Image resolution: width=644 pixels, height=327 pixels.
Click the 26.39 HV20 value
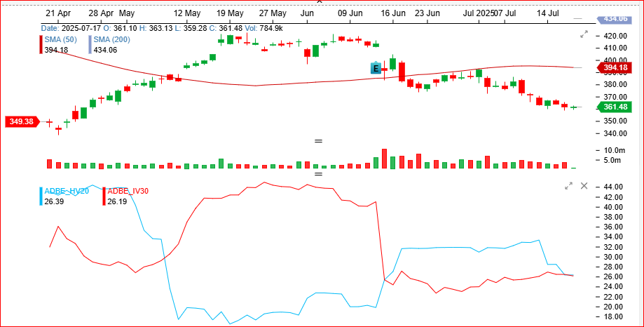pos(53,202)
